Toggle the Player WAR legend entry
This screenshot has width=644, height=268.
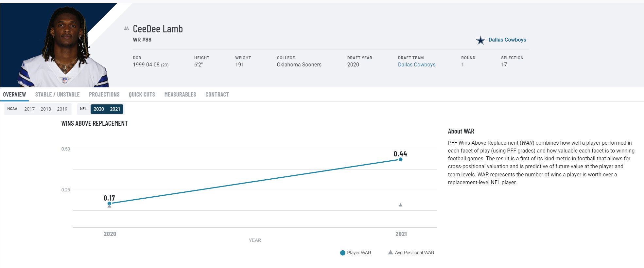click(356, 253)
